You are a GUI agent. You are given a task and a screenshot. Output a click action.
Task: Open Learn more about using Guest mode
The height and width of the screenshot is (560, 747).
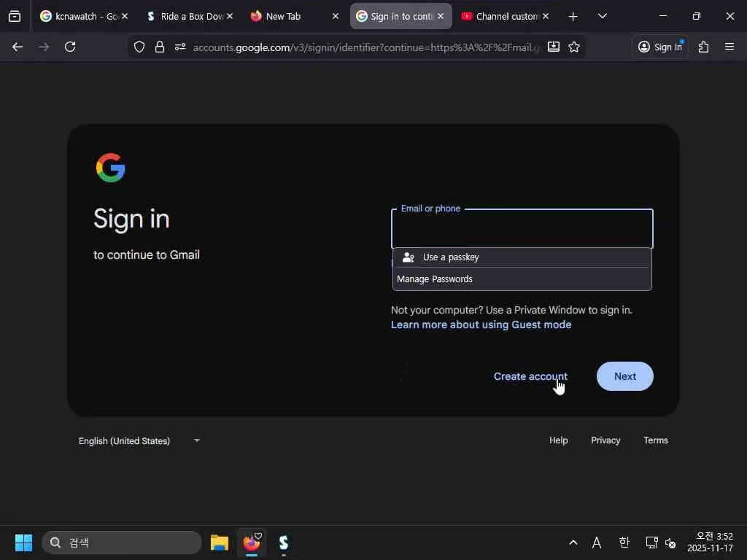tap(481, 324)
